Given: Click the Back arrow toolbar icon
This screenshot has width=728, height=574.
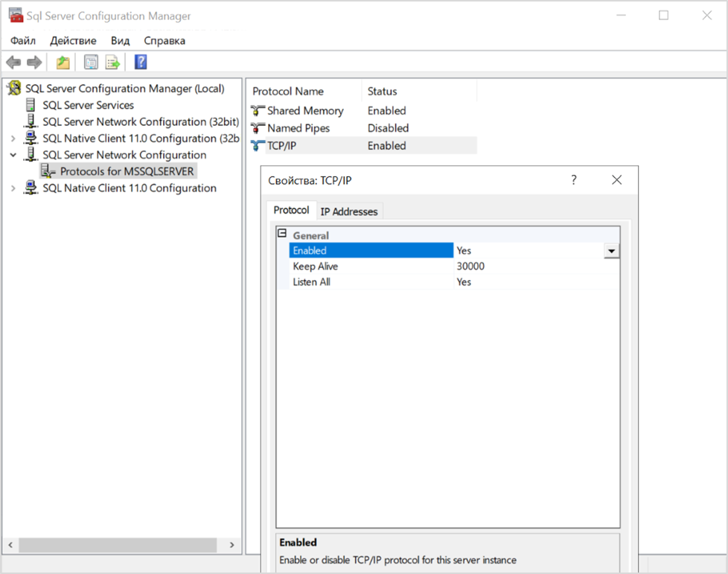Looking at the screenshot, I should tap(13, 62).
